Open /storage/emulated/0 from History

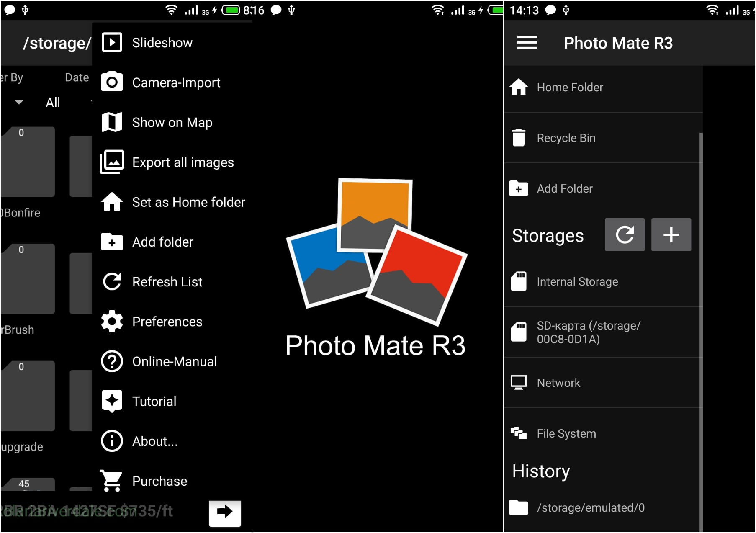click(603, 507)
